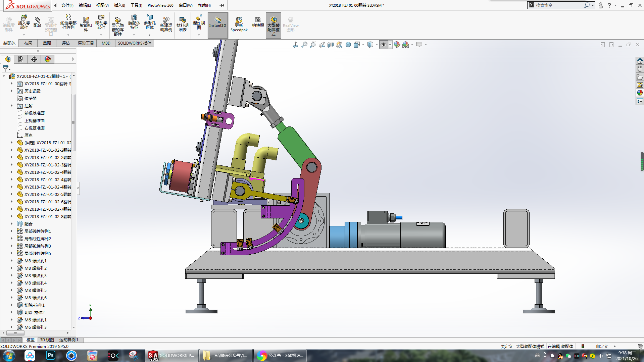Click 自定义 units status button
644x362 pixels.
tap(602, 347)
